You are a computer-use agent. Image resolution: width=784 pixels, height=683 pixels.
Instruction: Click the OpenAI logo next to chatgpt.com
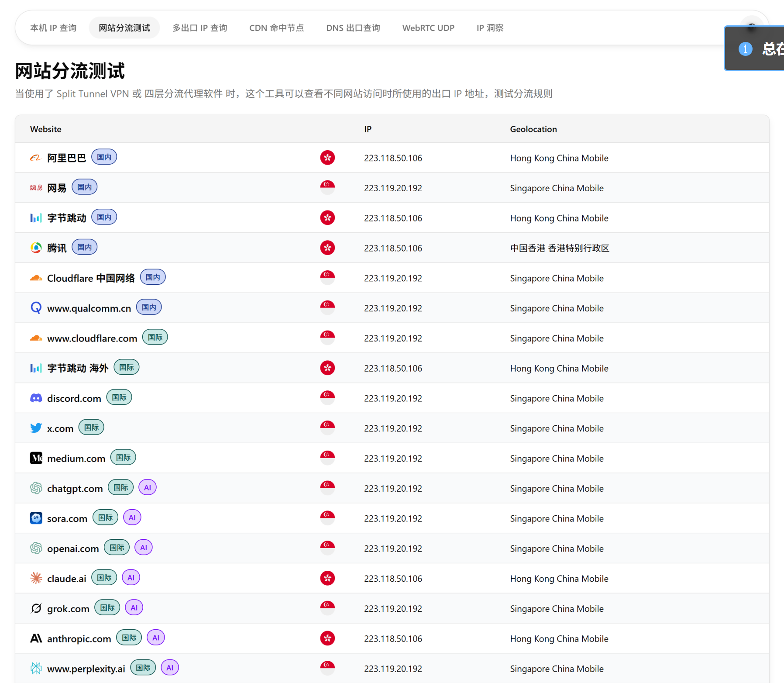pyautogui.click(x=36, y=488)
